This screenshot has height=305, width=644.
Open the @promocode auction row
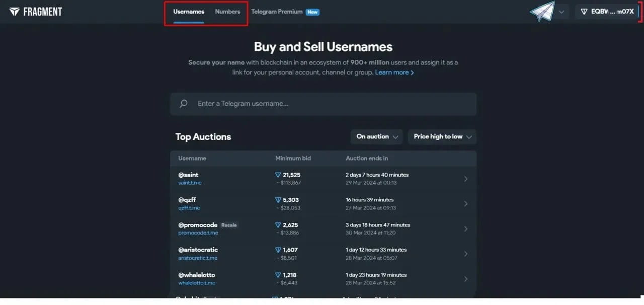click(x=322, y=228)
